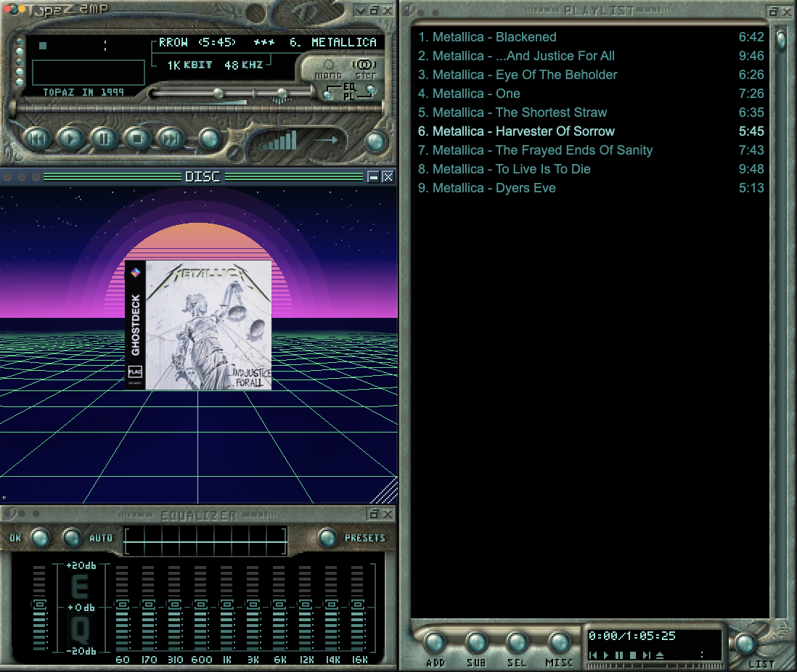Click the eject orb beside Next button
The height and width of the screenshot is (672, 797).
[209, 139]
